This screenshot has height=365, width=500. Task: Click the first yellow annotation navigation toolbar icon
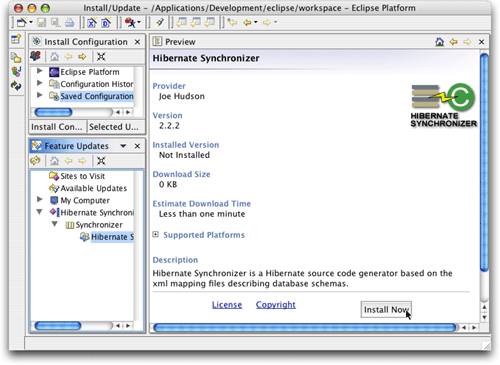(181, 22)
